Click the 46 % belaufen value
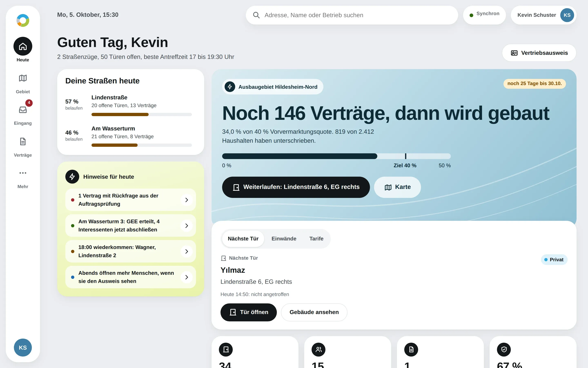 (74, 136)
